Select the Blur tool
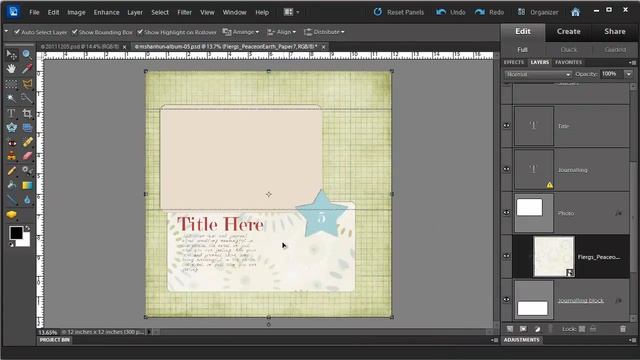 tap(27, 200)
